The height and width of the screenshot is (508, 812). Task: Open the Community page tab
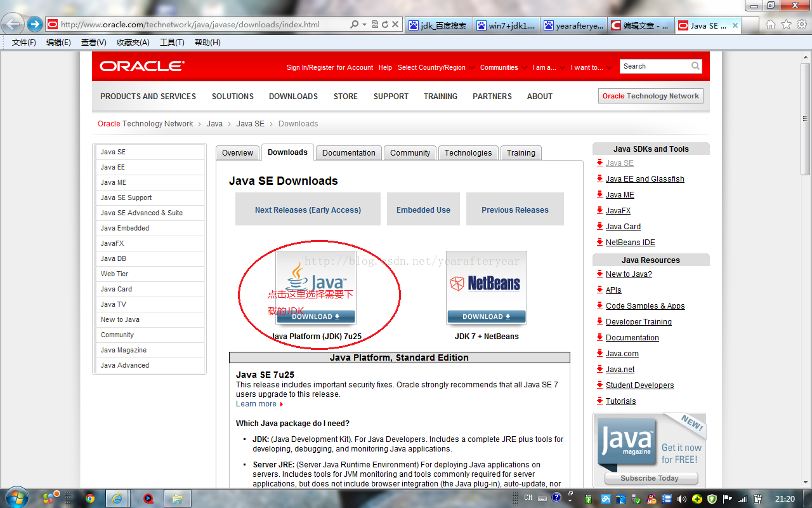click(x=410, y=153)
